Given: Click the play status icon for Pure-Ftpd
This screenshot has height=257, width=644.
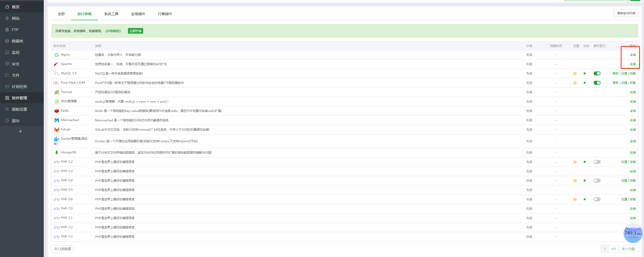Looking at the screenshot, I should (x=585, y=83).
